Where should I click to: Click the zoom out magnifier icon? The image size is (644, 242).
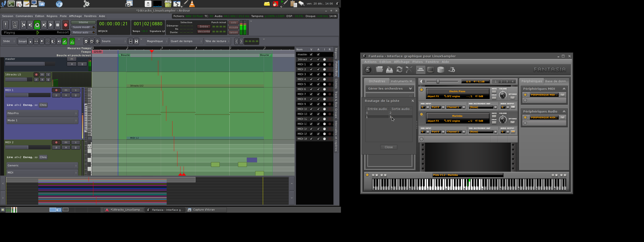coord(86,41)
